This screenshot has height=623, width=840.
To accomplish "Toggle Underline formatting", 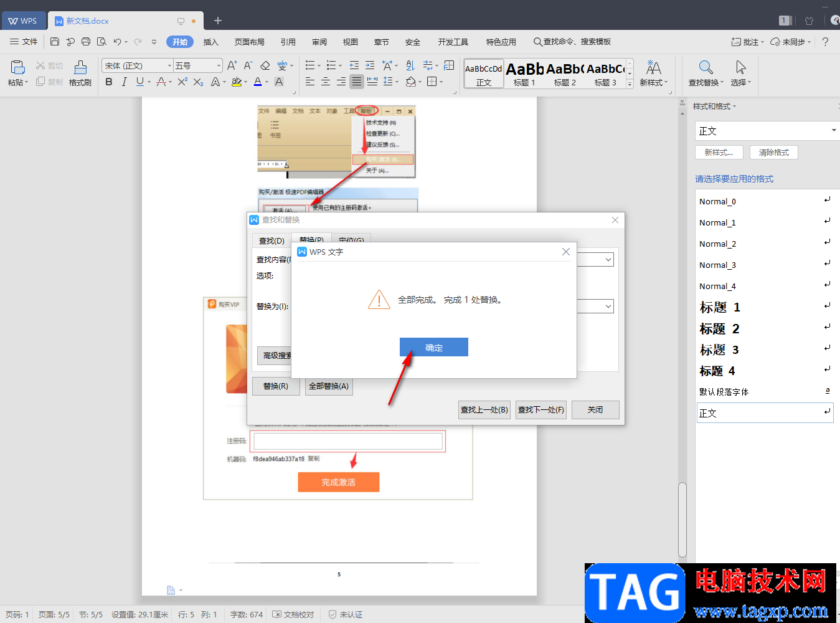I will [x=140, y=82].
